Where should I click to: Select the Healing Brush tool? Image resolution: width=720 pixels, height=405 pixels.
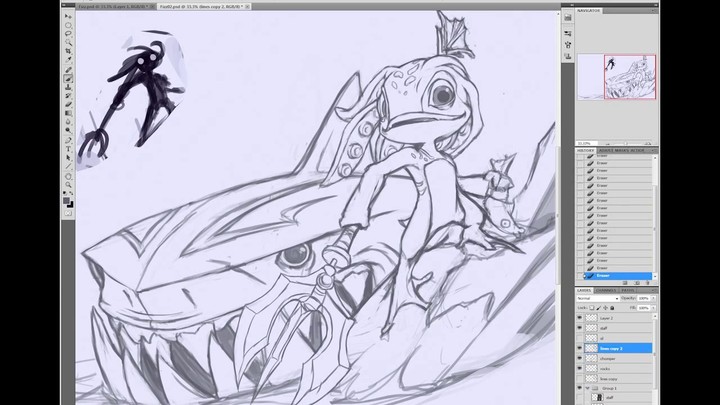68,70
